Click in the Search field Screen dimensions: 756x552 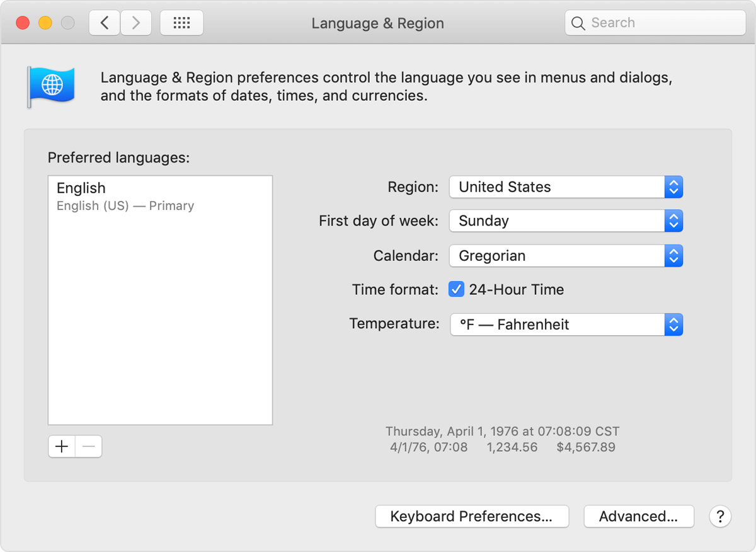tap(655, 23)
